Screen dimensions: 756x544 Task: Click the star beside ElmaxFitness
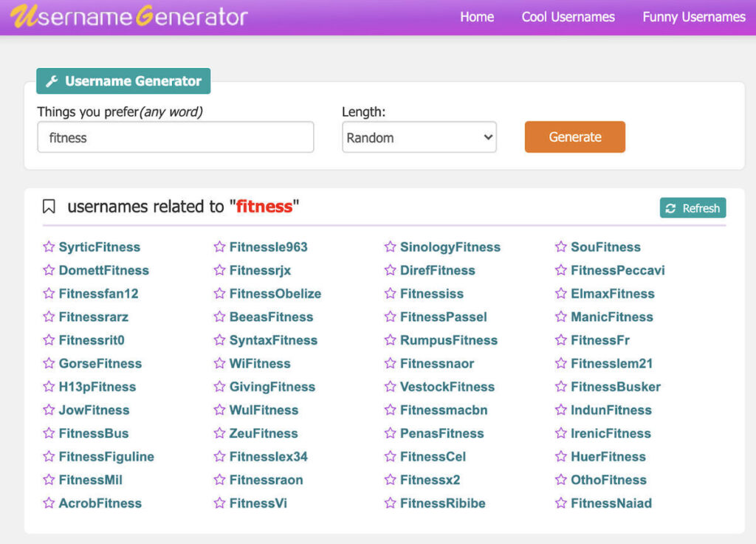pos(560,294)
